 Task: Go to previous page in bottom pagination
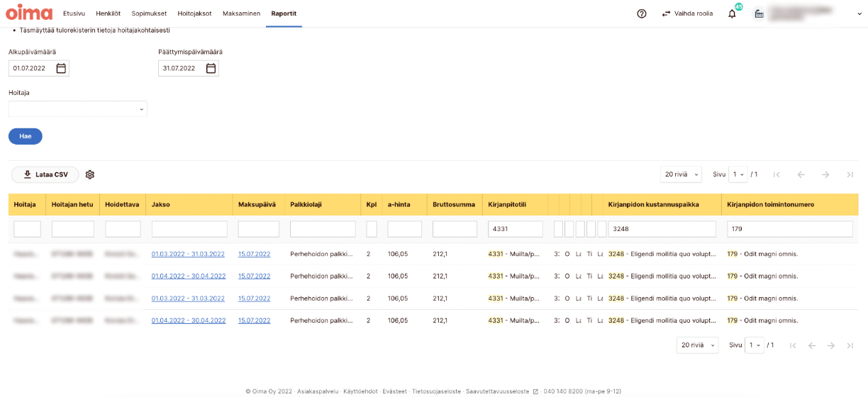coord(812,345)
